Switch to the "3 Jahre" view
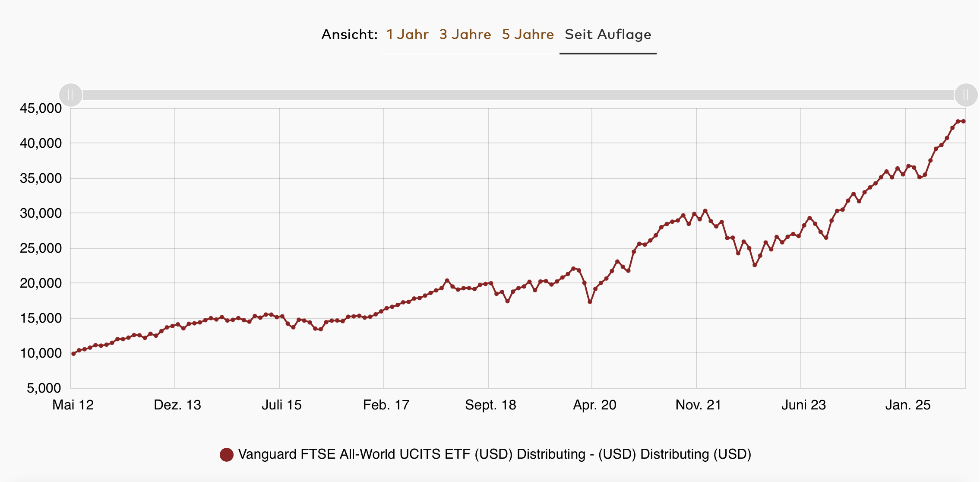The height and width of the screenshot is (482, 980). tap(465, 34)
